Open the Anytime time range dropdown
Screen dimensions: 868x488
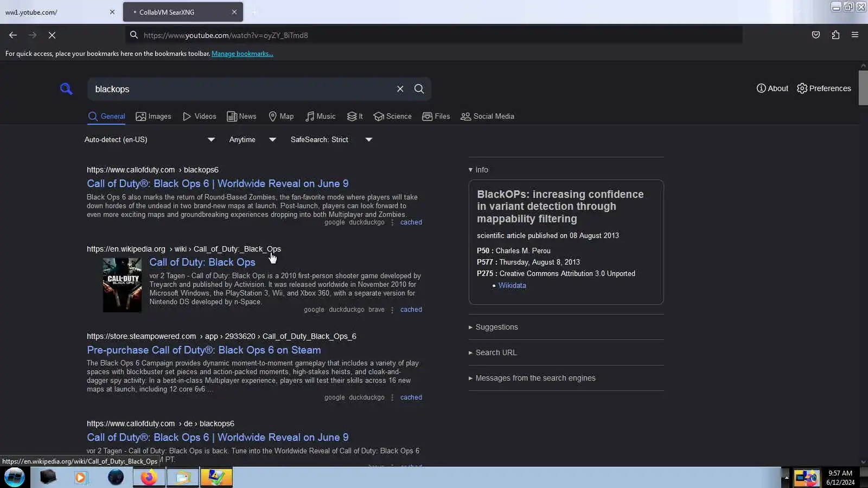point(252,140)
